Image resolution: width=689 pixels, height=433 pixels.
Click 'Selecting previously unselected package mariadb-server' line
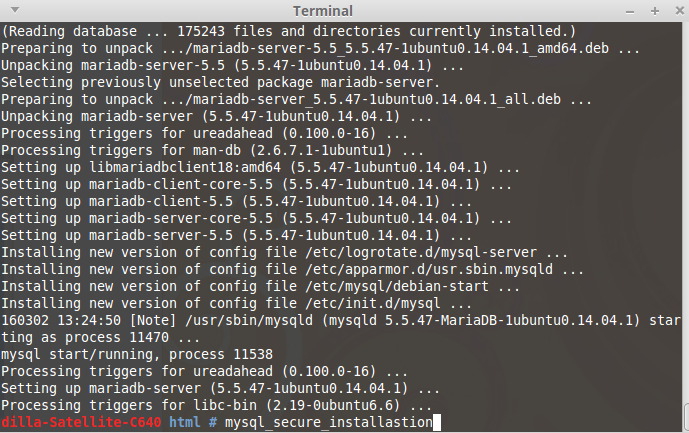(x=220, y=81)
